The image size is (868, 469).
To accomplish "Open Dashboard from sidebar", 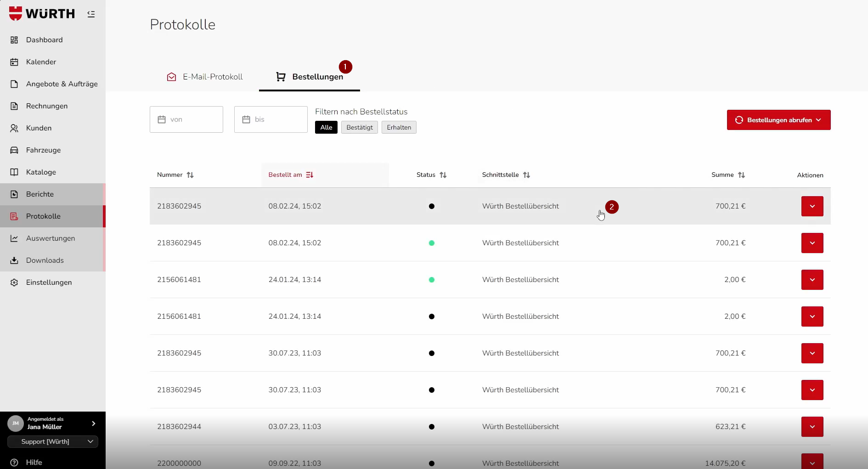I will pyautogui.click(x=53, y=40).
